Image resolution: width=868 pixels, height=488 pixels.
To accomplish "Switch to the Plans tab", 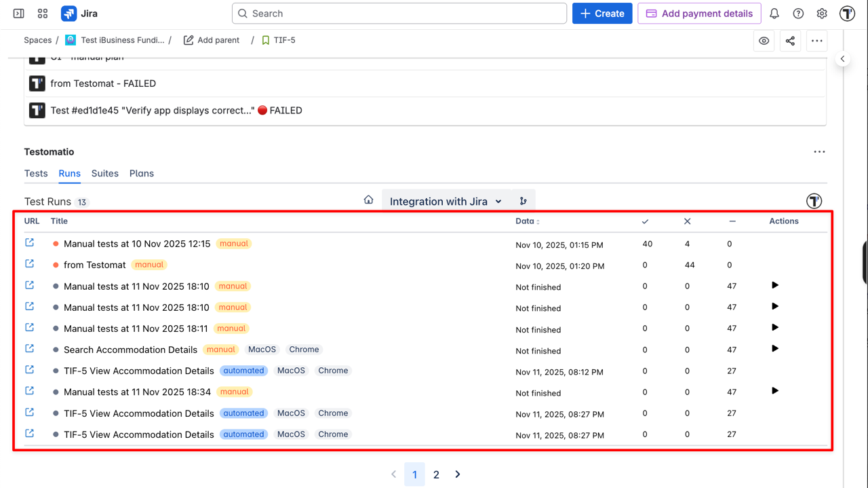I will tap(142, 174).
